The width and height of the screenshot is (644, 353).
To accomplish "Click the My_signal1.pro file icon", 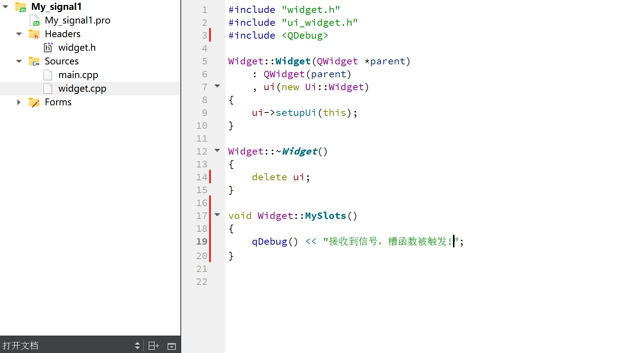I will point(34,20).
